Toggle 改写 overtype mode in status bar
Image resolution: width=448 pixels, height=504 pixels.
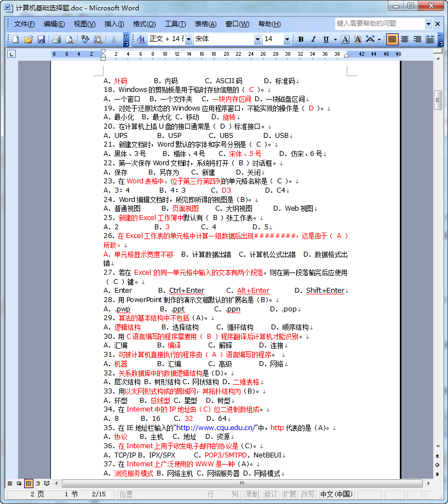point(307,494)
